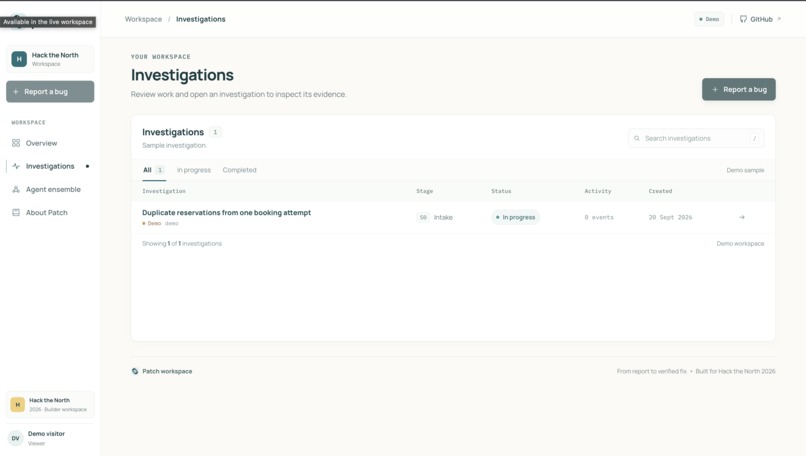Open the Hack the North 2026 builder workspace card
This screenshot has height=456, width=806.
point(50,405)
